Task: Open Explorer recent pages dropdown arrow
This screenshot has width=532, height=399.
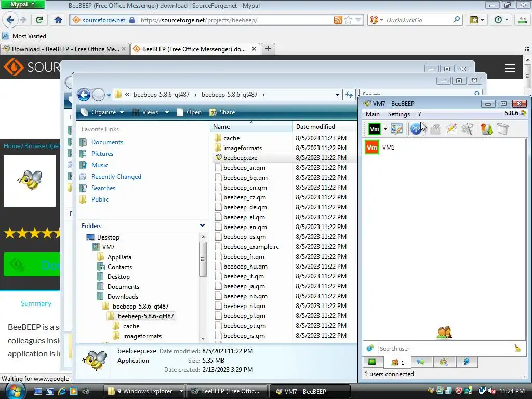Action: tap(109, 95)
